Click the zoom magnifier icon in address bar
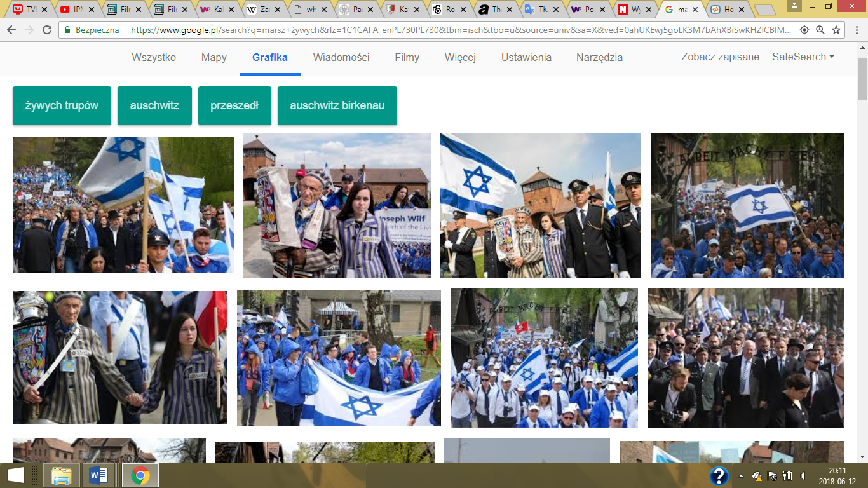 pos(820,30)
